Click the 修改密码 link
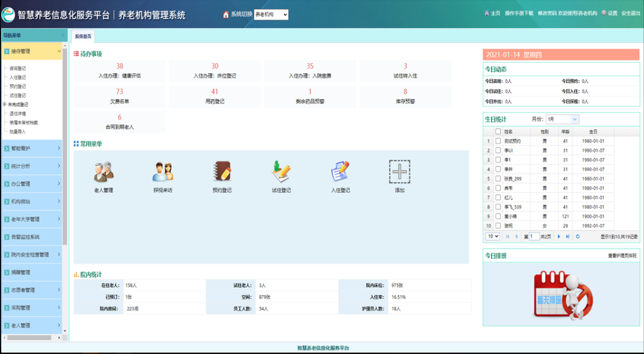Viewport: 644px width, 354px height. point(547,13)
